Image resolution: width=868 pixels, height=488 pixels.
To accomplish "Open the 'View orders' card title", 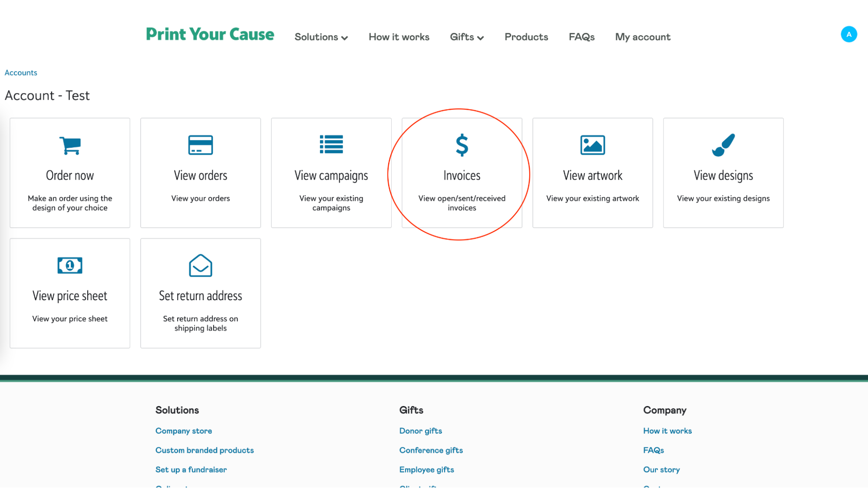I will pos(201,175).
